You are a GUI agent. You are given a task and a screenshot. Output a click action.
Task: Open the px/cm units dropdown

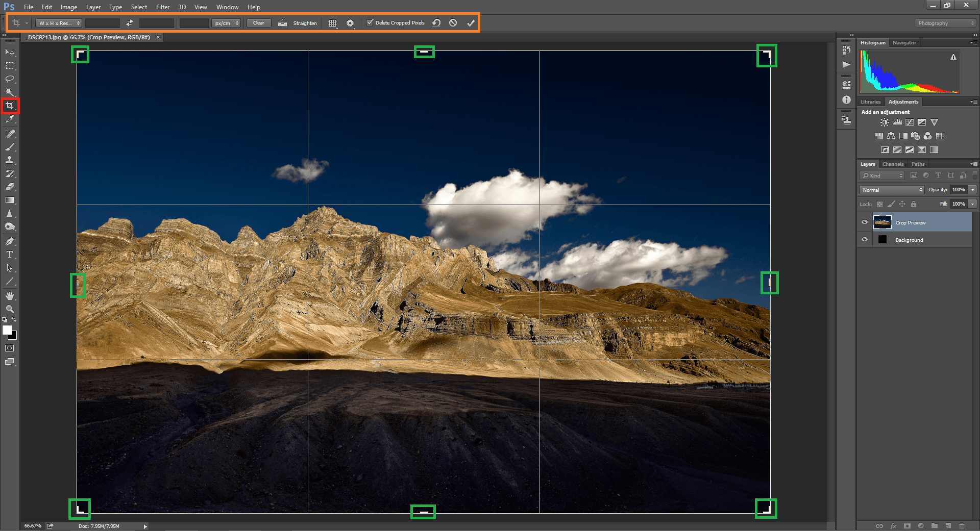point(226,23)
